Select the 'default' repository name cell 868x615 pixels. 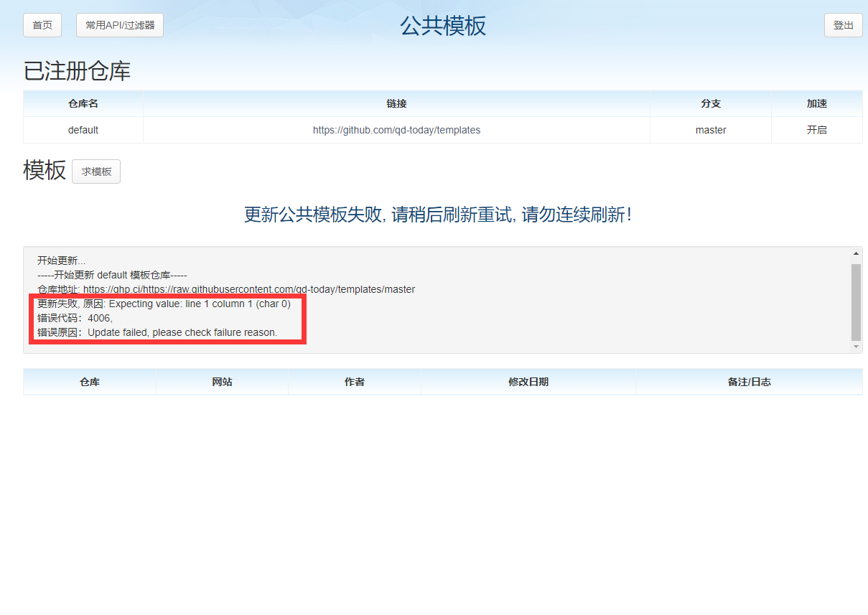(x=83, y=130)
